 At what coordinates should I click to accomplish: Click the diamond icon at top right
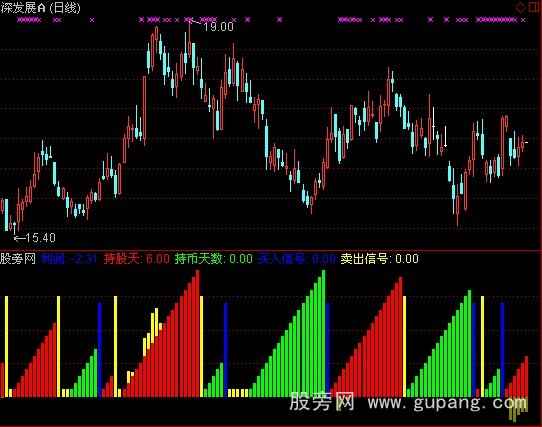[x=521, y=7]
